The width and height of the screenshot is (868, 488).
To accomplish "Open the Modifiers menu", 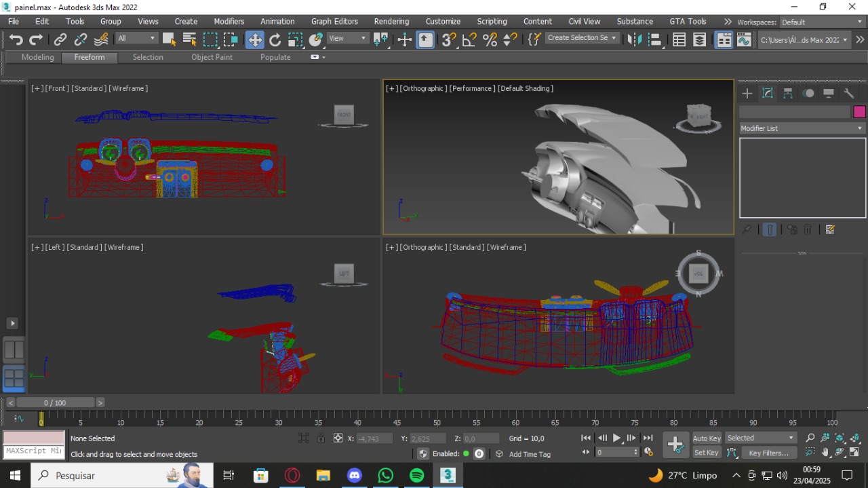I will [x=229, y=22].
